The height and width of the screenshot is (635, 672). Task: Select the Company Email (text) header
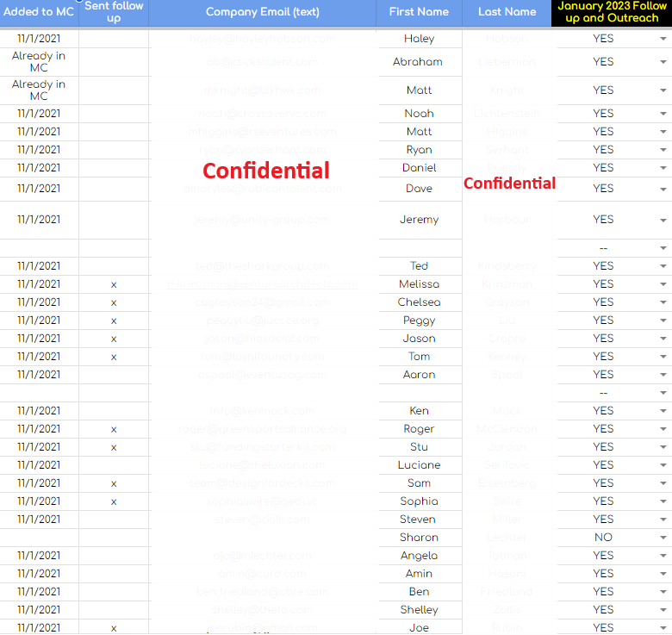[262, 13]
